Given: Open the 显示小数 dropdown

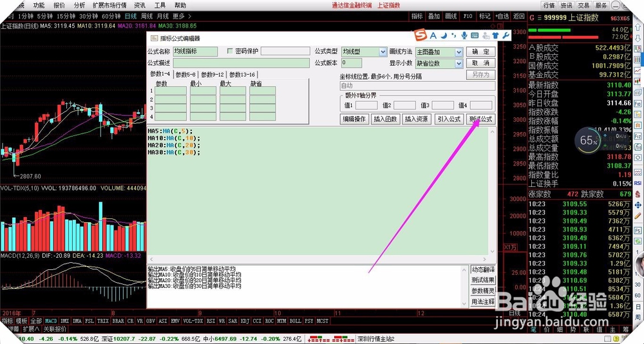Looking at the screenshot, I should coord(459,64).
